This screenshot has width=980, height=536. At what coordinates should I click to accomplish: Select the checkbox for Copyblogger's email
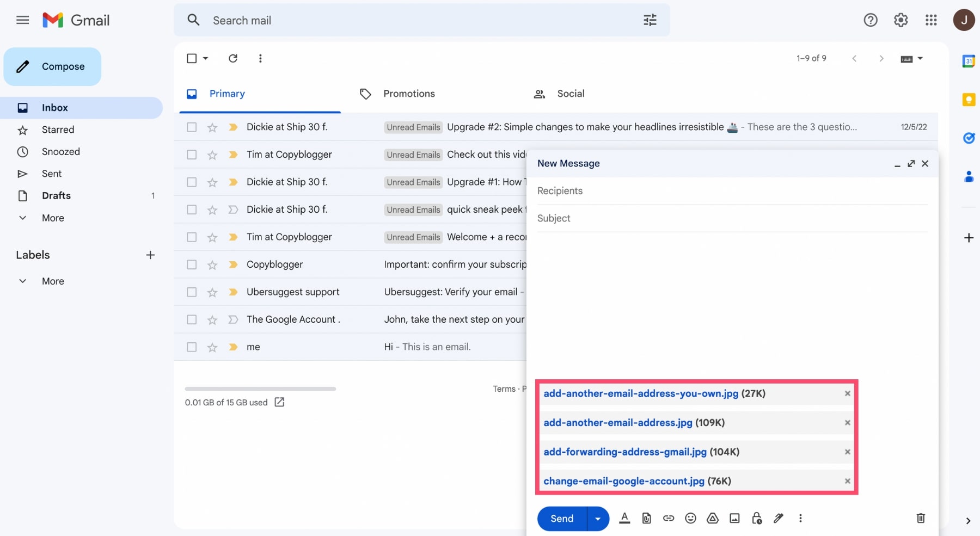pyautogui.click(x=191, y=264)
